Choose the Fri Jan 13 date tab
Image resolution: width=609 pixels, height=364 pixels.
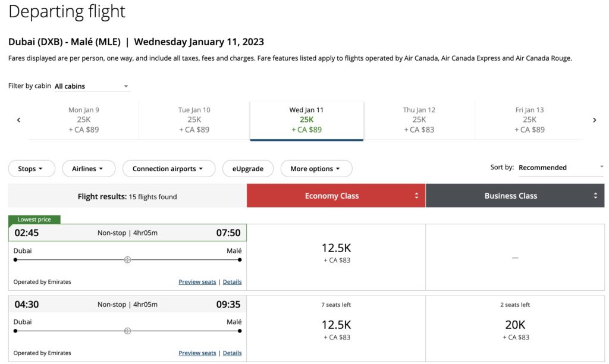529,120
